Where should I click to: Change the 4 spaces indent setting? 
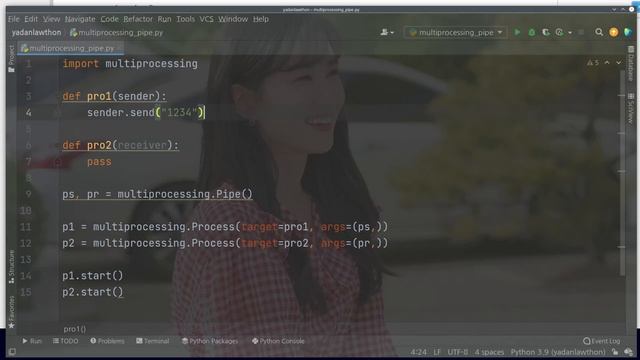click(x=489, y=352)
